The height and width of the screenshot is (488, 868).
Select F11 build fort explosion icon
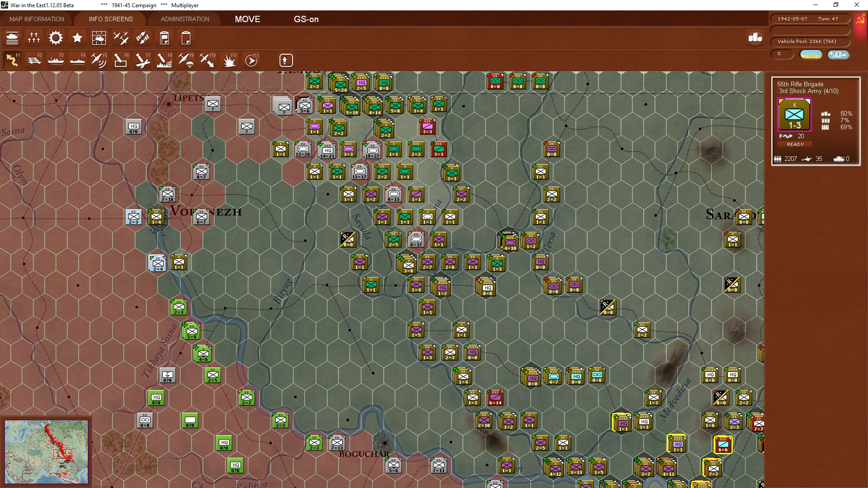pos(229,60)
